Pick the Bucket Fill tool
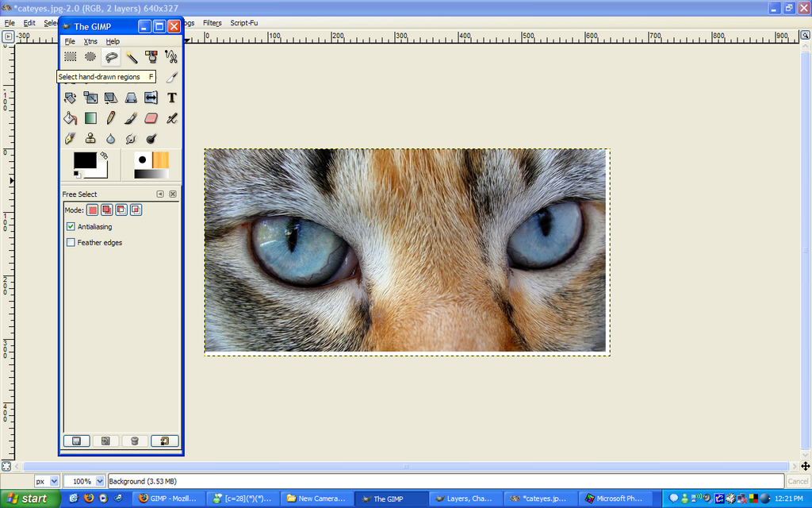812x508 pixels. pyautogui.click(x=71, y=118)
